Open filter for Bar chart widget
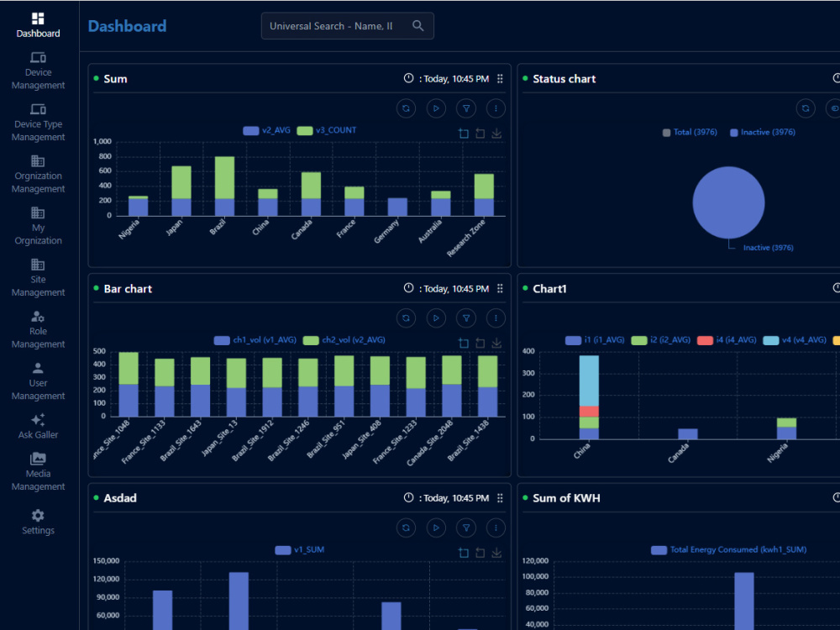The height and width of the screenshot is (630, 840). 466,318
